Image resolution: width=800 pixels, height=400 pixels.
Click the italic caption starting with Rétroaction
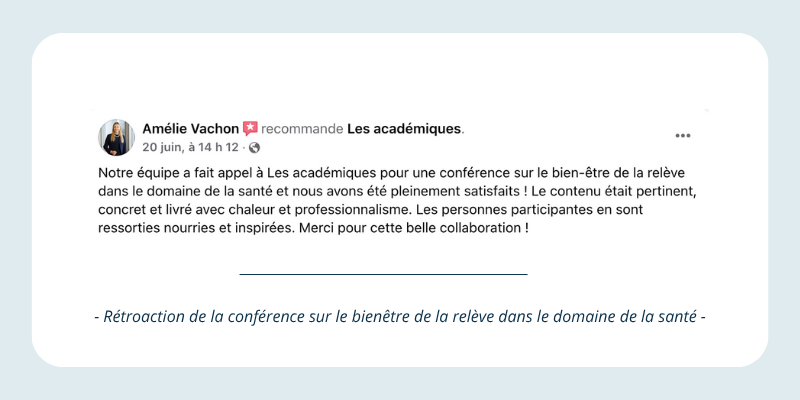point(400,318)
